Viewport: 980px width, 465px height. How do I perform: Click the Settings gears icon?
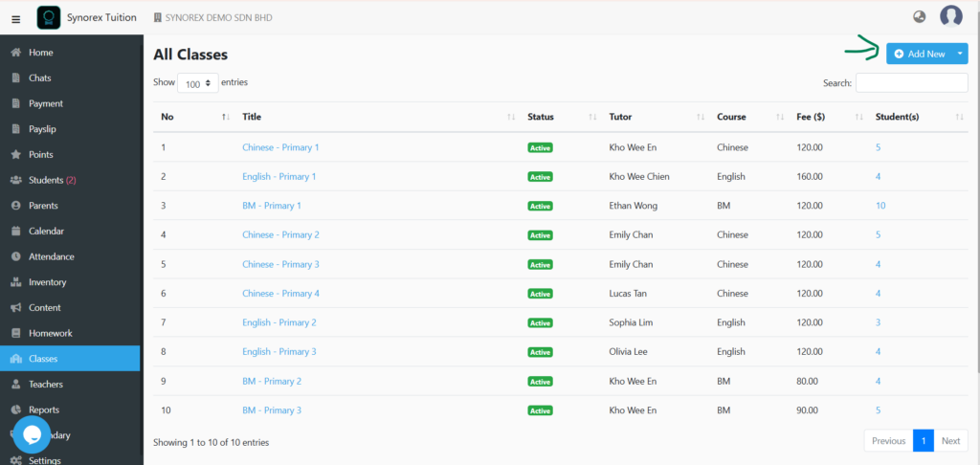[17, 460]
